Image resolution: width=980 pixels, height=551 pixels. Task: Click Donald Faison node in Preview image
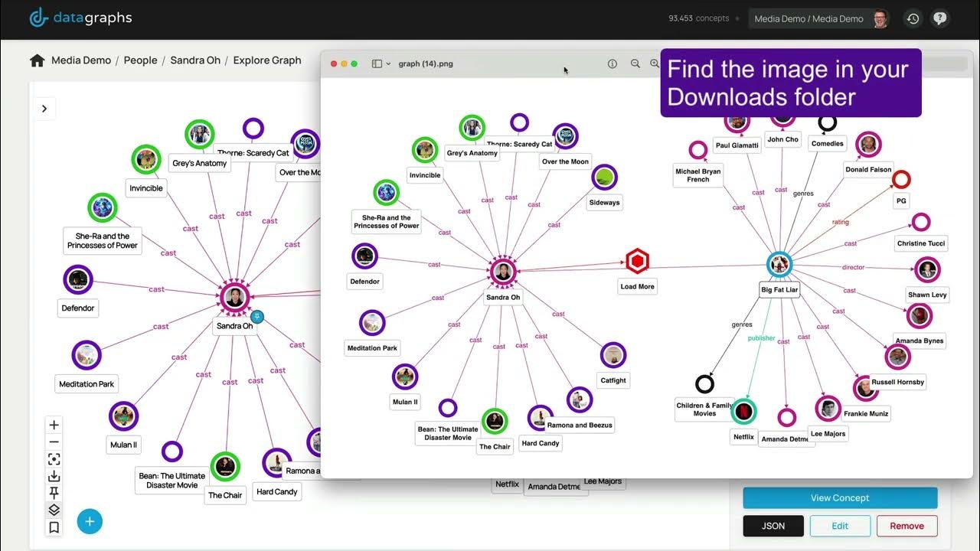(868, 145)
